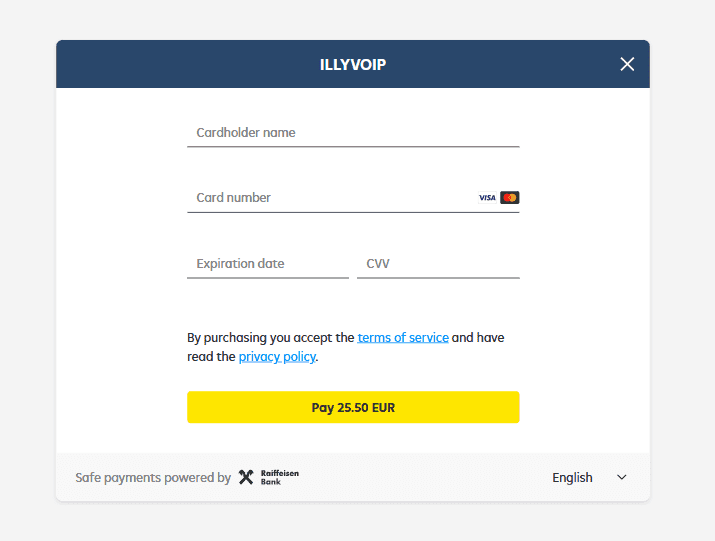Click the "and have" disclaimer text

(x=478, y=338)
